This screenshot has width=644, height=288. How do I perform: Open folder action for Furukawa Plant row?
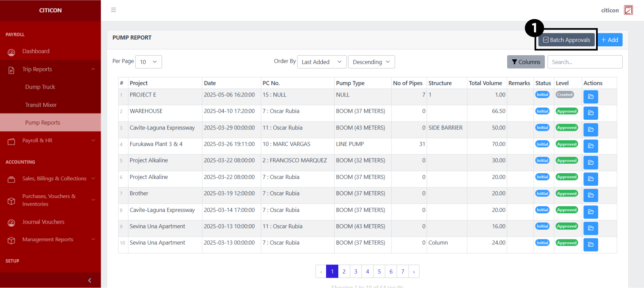click(591, 146)
